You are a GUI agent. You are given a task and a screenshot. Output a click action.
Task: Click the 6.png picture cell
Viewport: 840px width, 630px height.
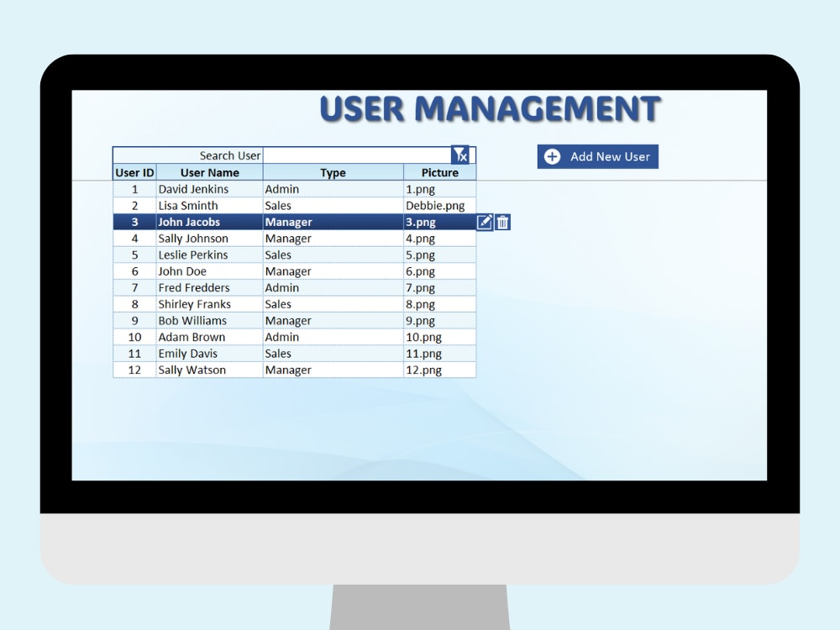(440, 271)
